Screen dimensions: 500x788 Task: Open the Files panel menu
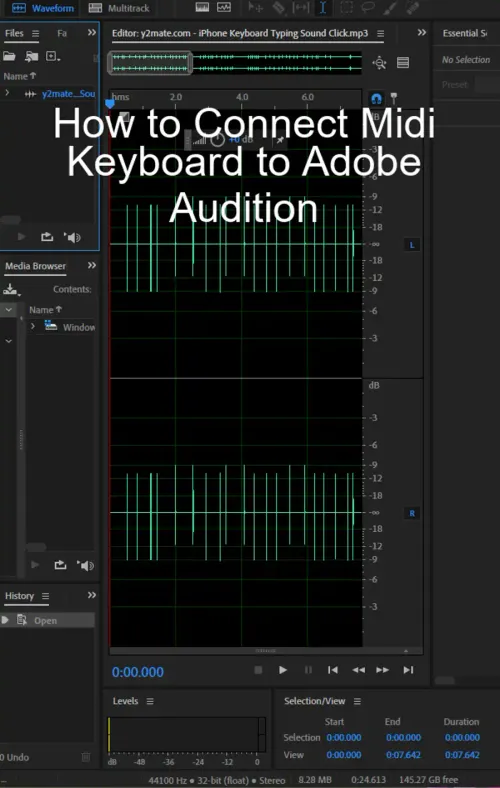pyautogui.click(x=35, y=34)
